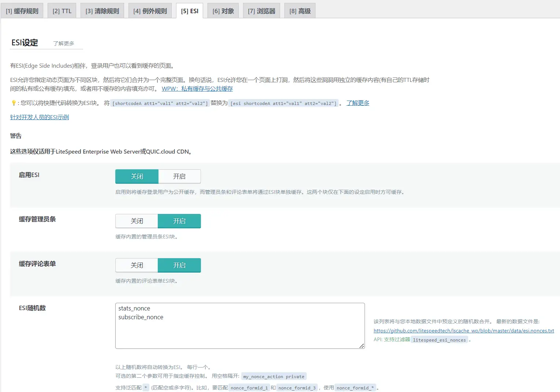
Task: Click 了解更多 next to ESI设定 heading
Action: (x=64, y=44)
